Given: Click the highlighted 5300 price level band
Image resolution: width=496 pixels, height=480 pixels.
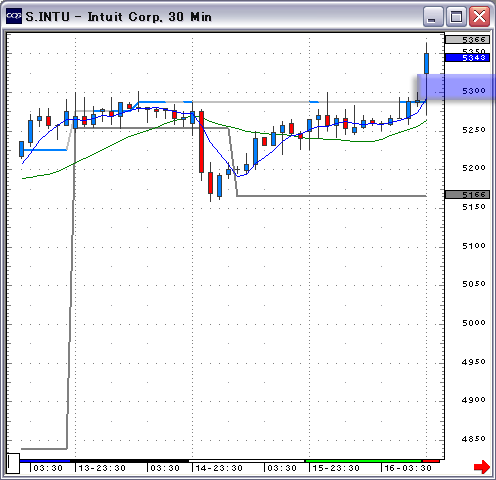Looking at the screenshot, I should pyautogui.click(x=456, y=87).
